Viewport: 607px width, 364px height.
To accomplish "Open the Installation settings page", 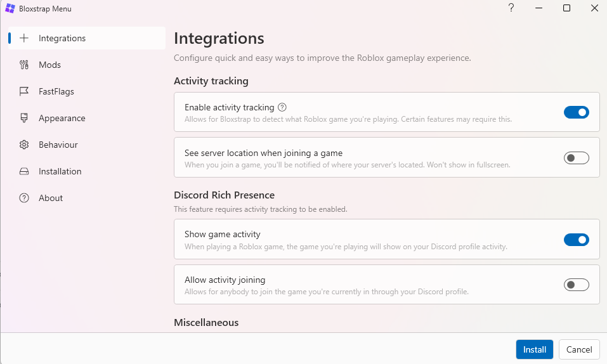I will [60, 171].
